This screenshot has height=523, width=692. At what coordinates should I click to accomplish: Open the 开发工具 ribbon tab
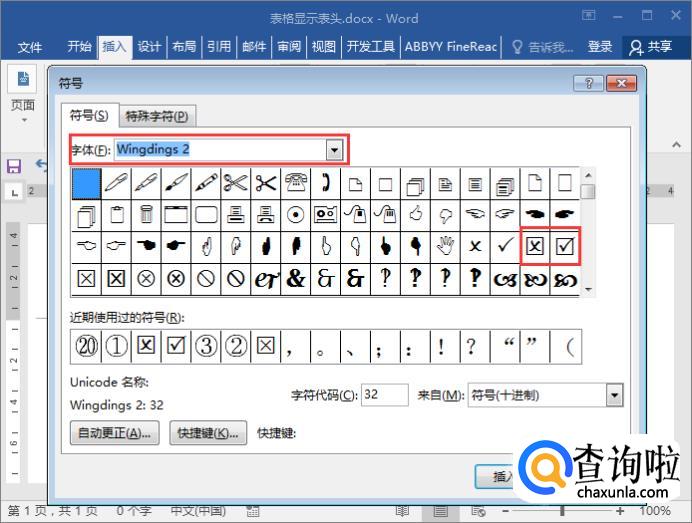pos(370,46)
